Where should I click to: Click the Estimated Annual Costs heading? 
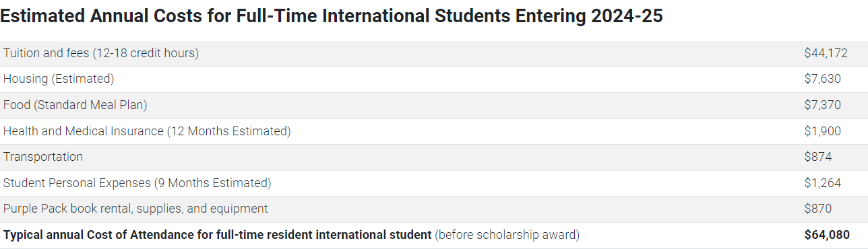[x=332, y=16]
